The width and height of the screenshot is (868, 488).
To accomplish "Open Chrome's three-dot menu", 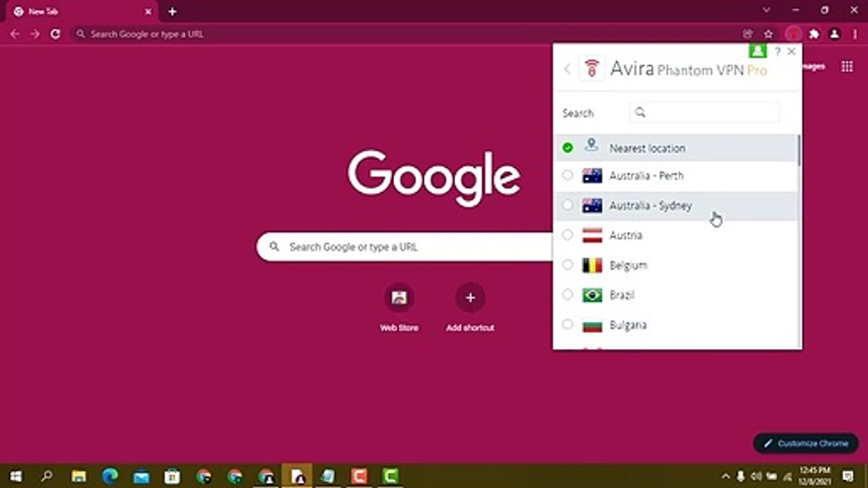I will pos(854,34).
